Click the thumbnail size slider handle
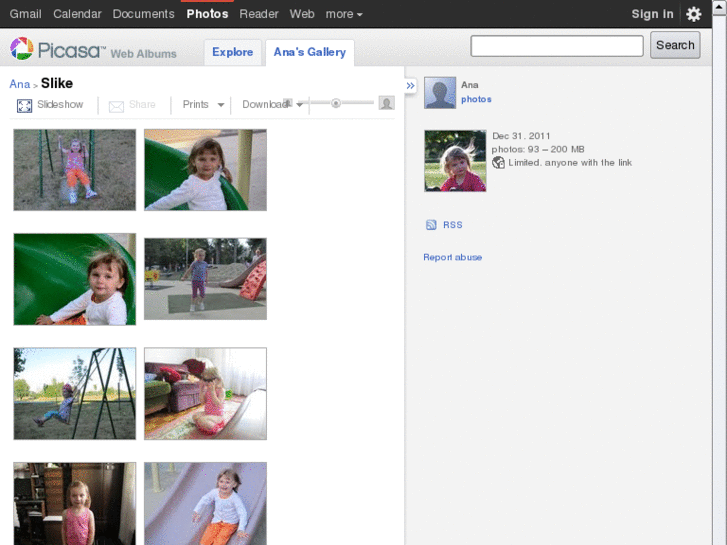 [x=336, y=103]
